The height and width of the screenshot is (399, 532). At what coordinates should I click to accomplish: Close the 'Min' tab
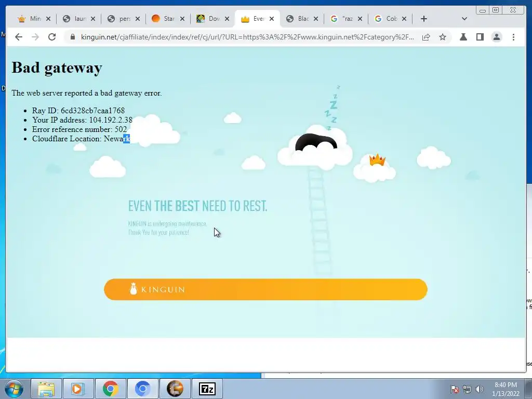[x=48, y=19]
